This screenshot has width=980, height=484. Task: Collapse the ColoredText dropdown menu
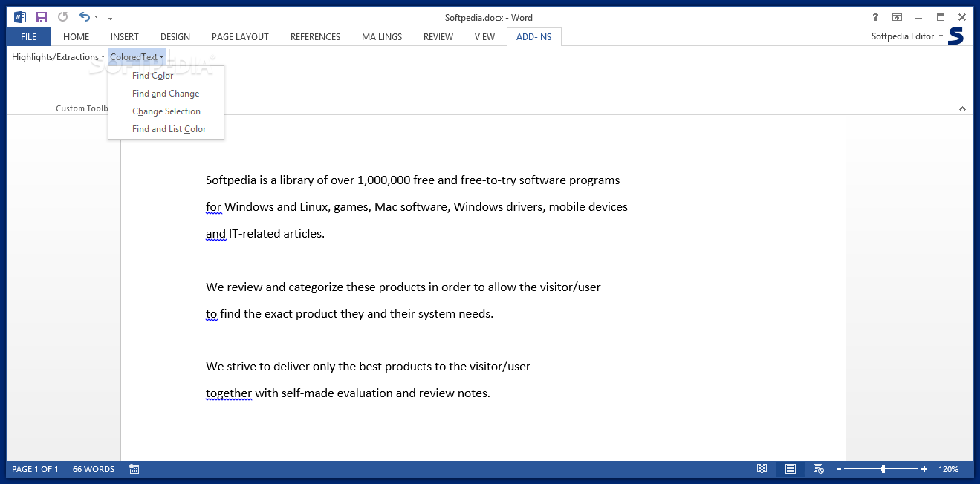tap(137, 57)
